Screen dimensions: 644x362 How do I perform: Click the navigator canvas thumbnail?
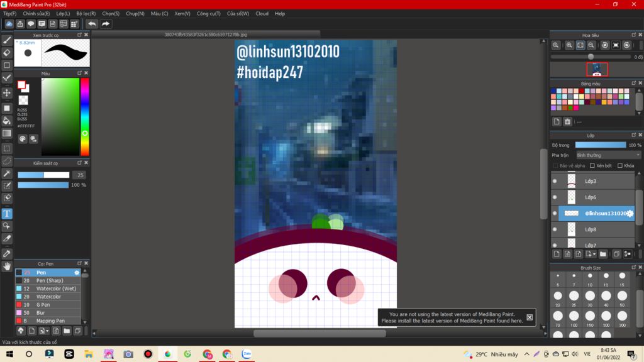click(597, 69)
